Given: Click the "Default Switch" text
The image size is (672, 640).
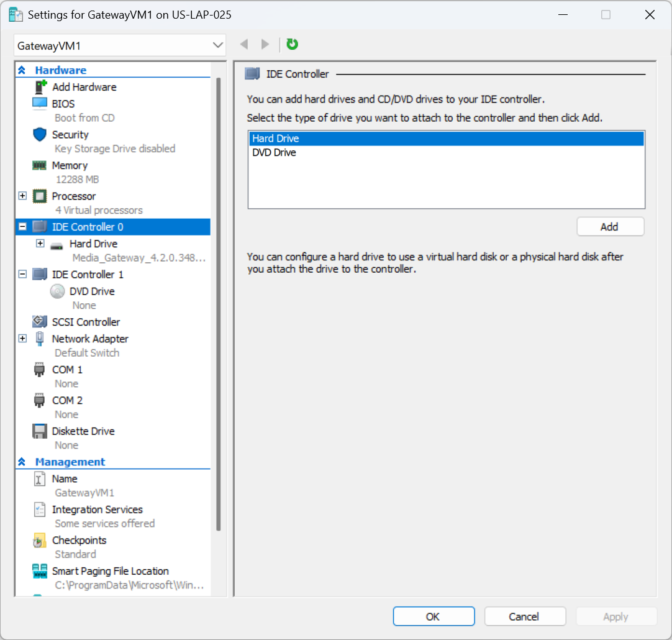Looking at the screenshot, I should click(x=87, y=353).
